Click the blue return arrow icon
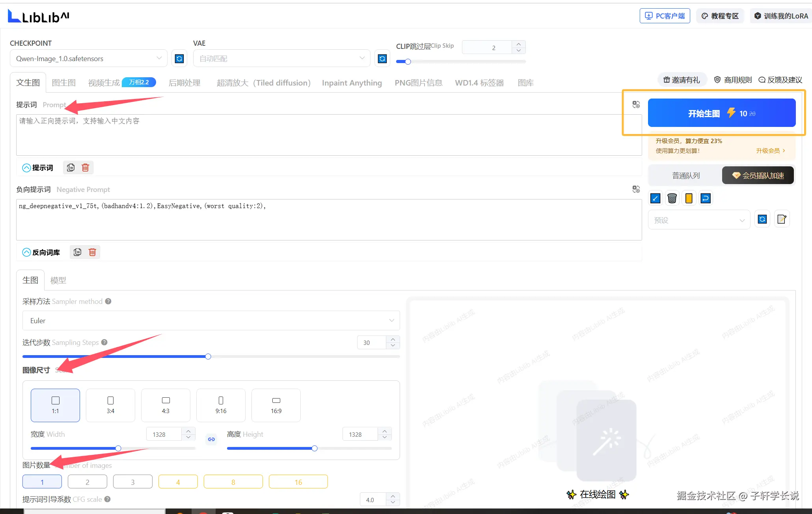 coord(706,198)
